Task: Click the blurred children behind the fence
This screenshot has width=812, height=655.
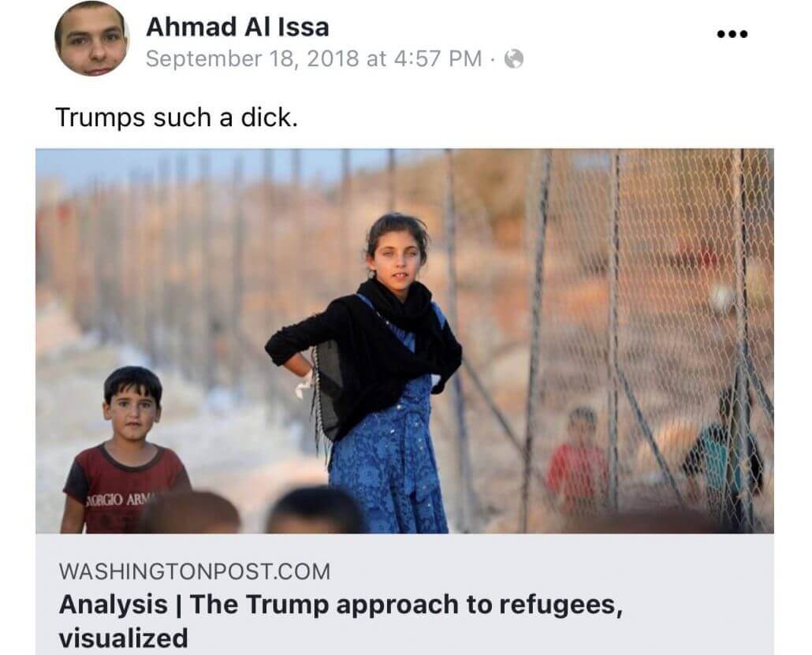Action: click(653, 456)
